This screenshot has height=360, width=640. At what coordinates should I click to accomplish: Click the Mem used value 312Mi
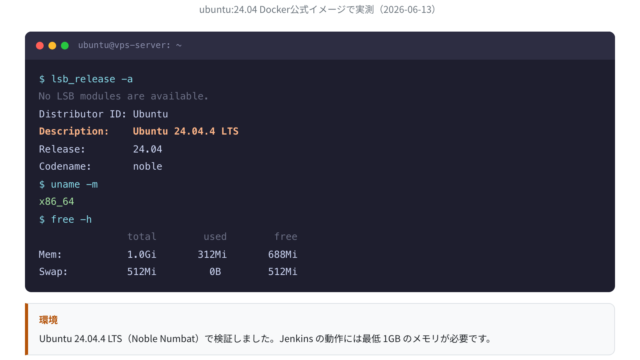tap(212, 255)
